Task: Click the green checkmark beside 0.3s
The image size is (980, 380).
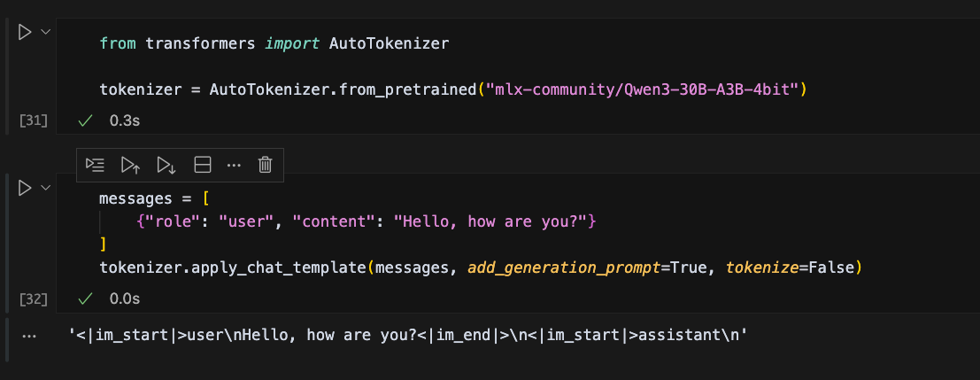Action: [86, 119]
